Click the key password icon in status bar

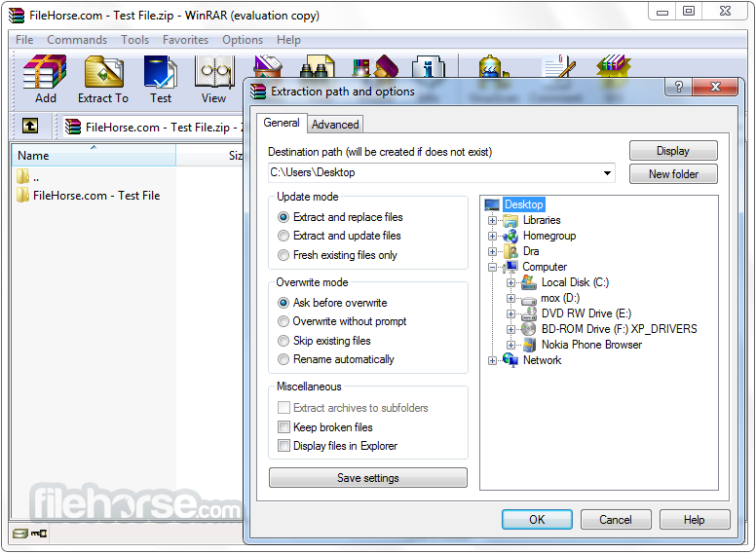pyautogui.click(x=39, y=534)
